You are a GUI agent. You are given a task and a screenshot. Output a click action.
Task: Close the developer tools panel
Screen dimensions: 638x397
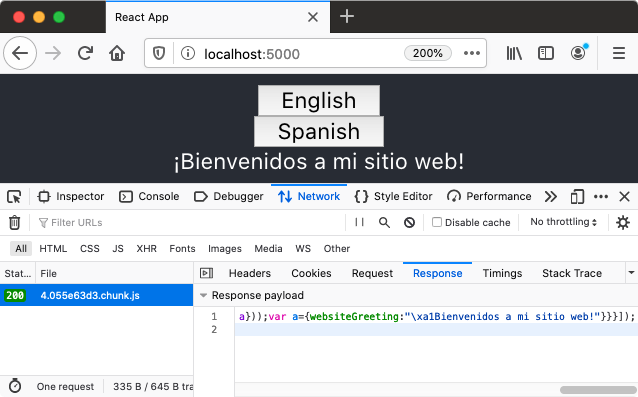click(624, 197)
